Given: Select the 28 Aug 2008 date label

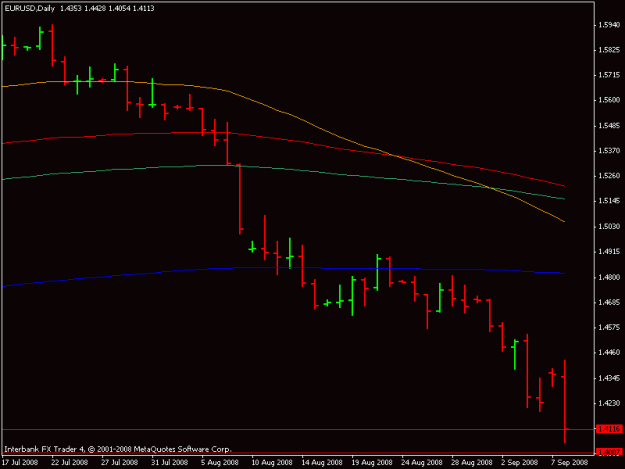Looking at the screenshot, I should [x=472, y=462].
